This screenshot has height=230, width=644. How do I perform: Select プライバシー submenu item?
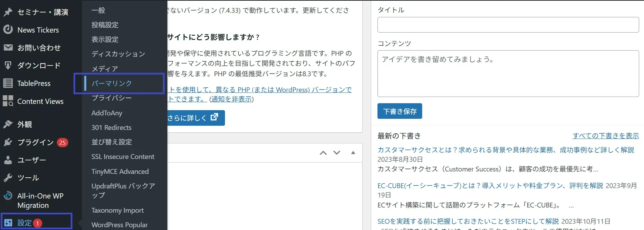[112, 98]
